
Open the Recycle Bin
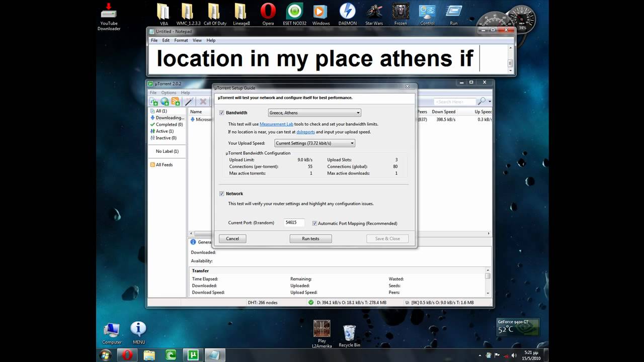pyautogui.click(x=349, y=336)
